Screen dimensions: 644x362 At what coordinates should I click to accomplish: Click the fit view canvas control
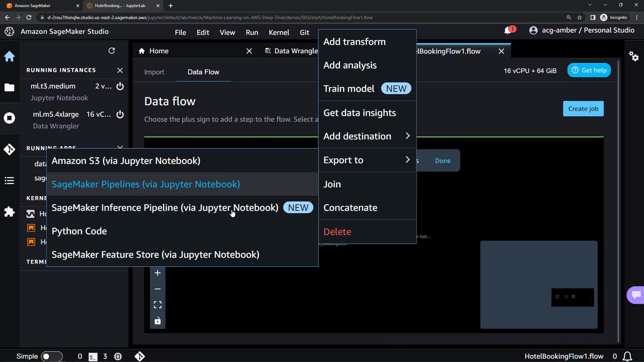[158, 305]
